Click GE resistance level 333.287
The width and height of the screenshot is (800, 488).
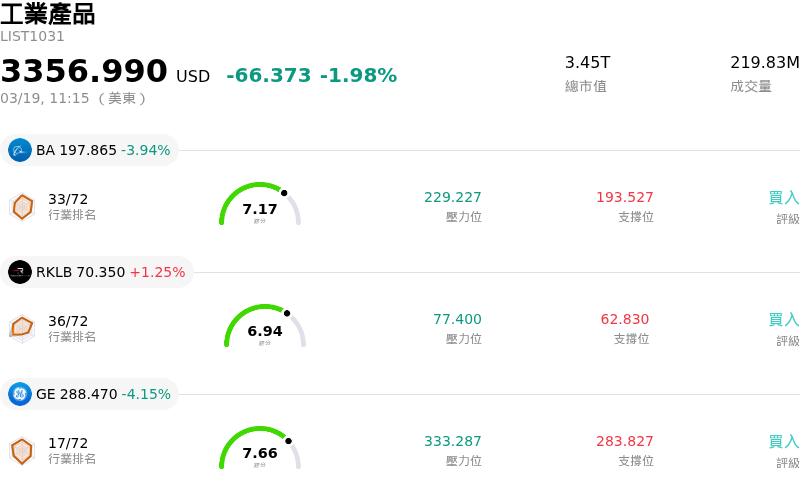click(453, 442)
